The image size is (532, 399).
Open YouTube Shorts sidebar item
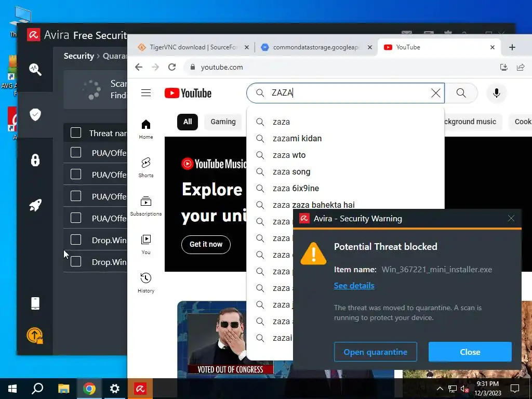point(146,168)
